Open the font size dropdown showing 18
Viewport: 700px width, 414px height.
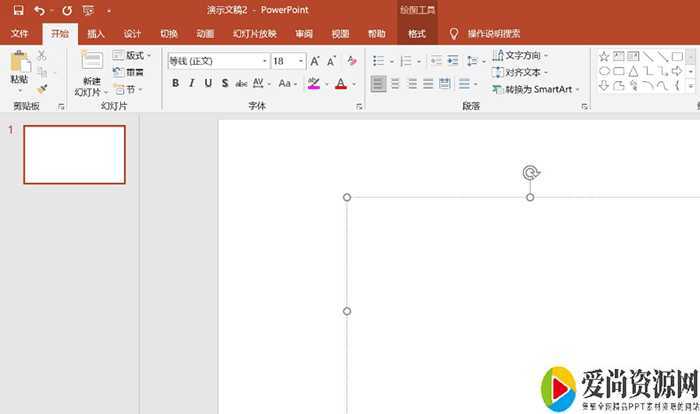pos(301,61)
